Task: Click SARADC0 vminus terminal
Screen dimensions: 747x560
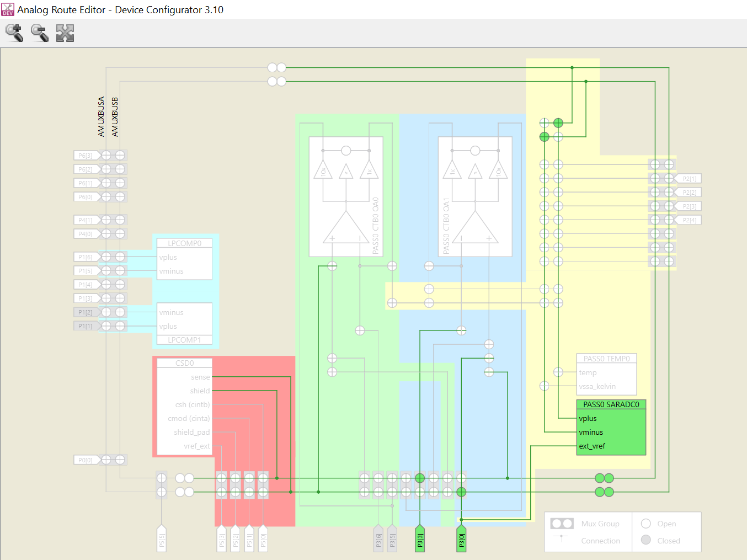Action: point(591,432)
